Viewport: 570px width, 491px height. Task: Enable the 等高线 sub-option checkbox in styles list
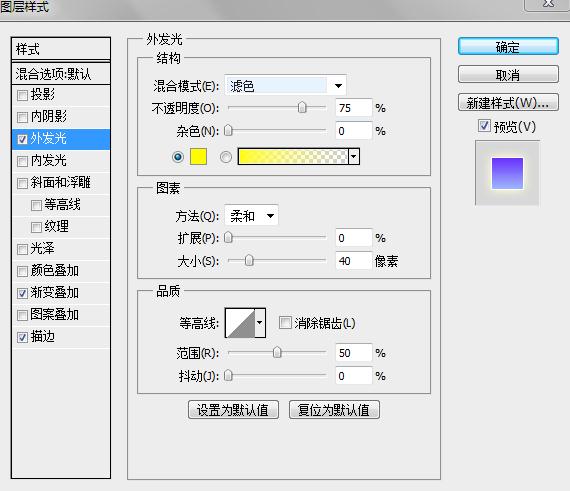tap(36, 205)
